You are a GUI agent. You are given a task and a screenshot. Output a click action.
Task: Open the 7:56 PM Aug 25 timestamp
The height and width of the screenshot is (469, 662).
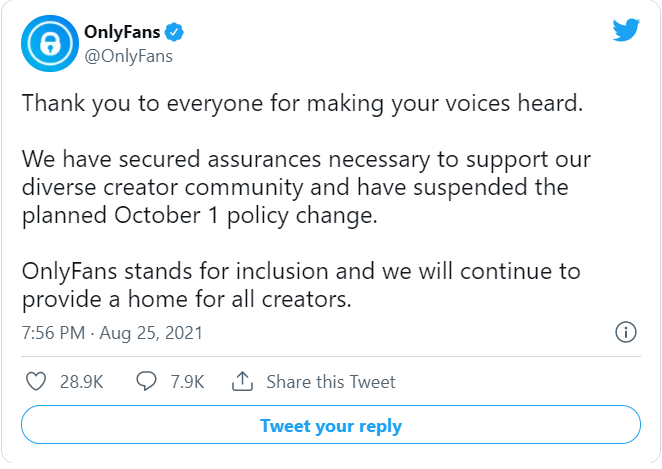point(112,333)
